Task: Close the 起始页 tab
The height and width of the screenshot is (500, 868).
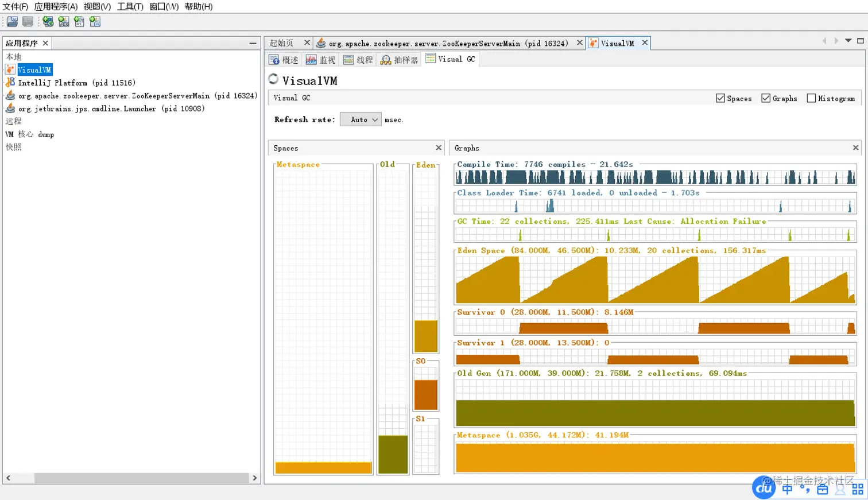Action: [x=307, y=42]
